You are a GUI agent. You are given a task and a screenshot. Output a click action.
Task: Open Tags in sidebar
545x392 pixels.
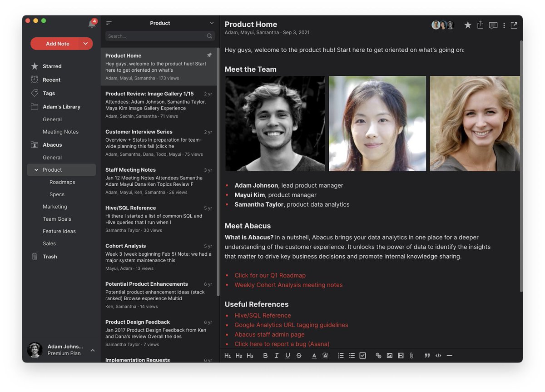49,93
